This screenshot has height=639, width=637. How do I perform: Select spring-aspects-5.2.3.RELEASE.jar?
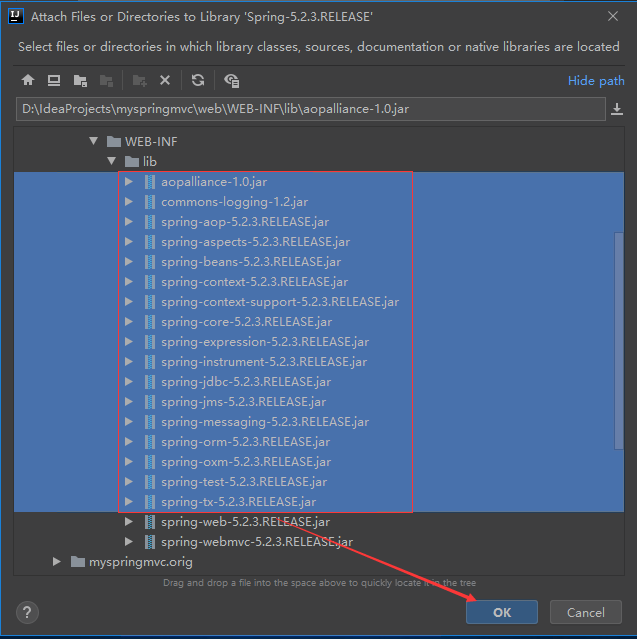click(256, 242)
